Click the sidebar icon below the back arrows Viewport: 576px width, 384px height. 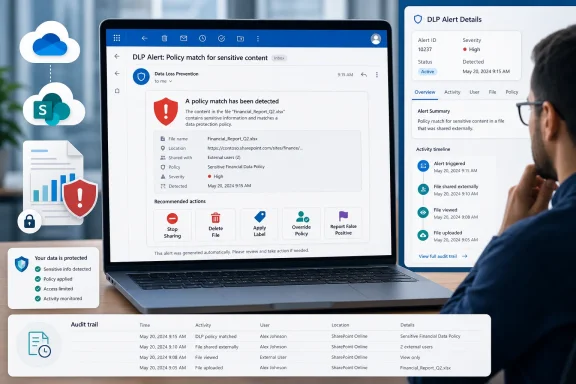(x=117, y=91)
